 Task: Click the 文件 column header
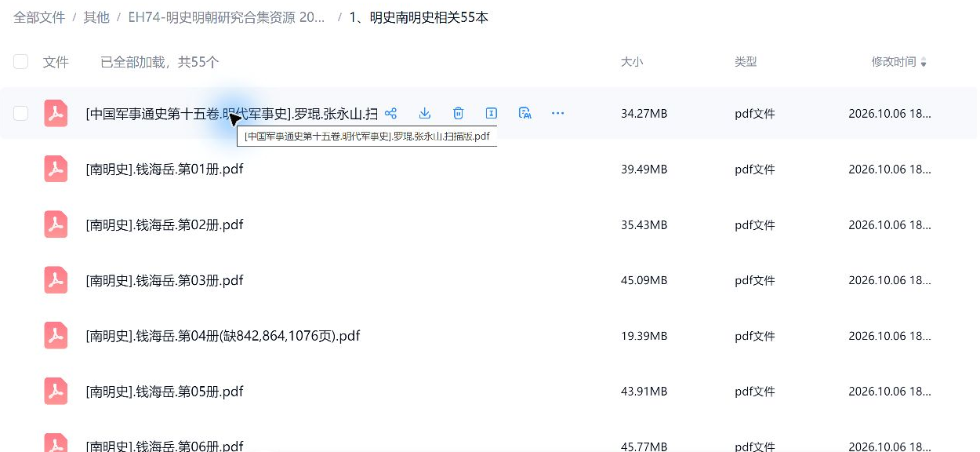pos(56,62)
